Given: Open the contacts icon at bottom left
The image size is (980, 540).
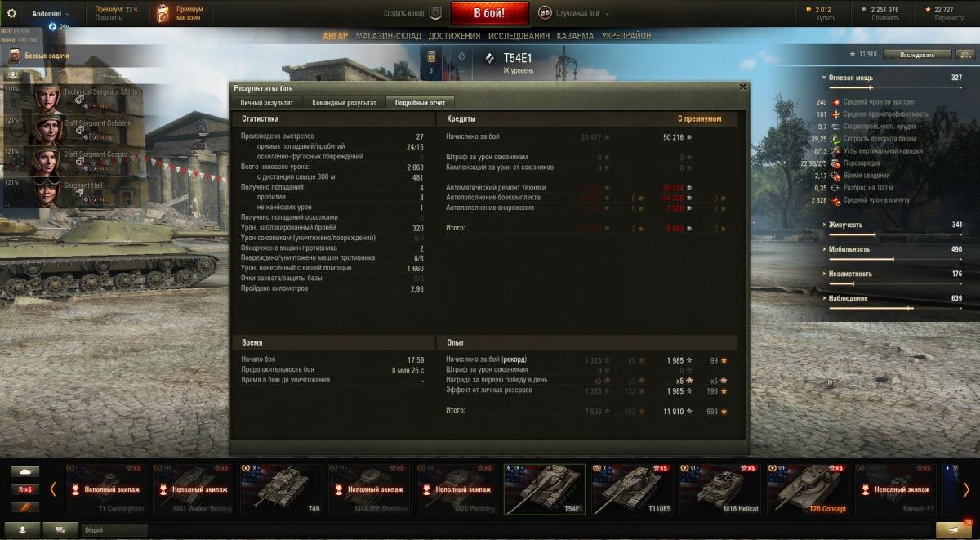Looking at the screenshot, I should coord(21,529).
